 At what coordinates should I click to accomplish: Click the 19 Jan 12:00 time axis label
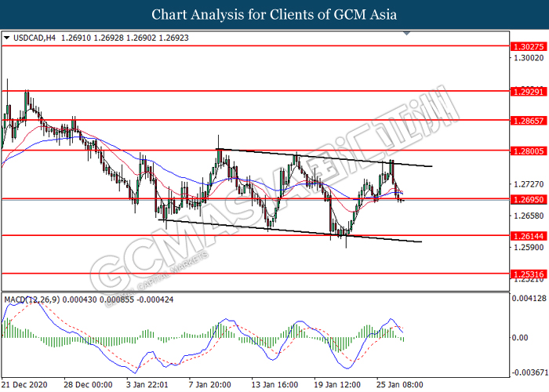point(337,385)
